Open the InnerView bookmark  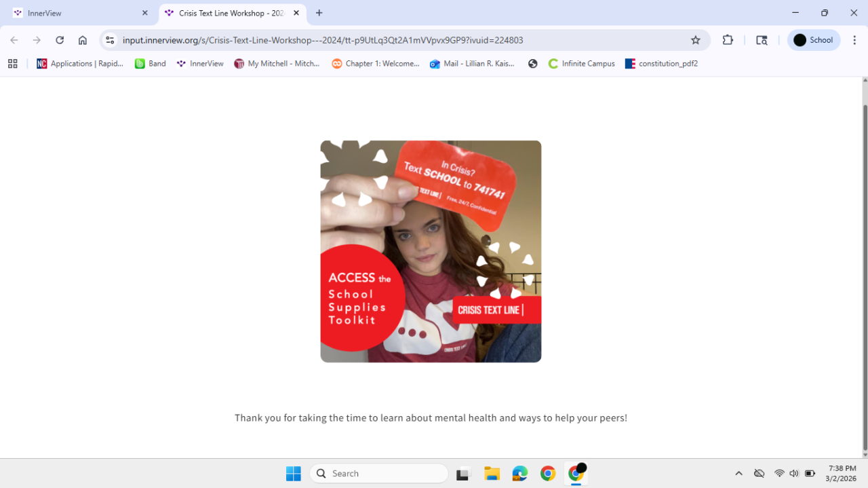200,64
